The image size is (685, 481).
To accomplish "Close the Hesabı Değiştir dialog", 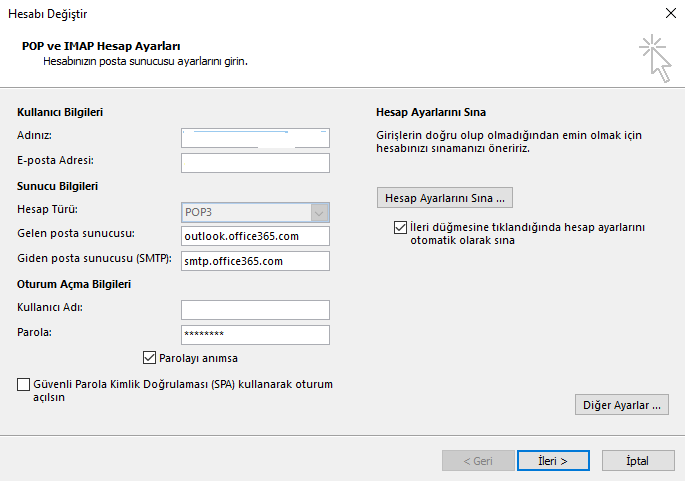I will pos(671,13).
